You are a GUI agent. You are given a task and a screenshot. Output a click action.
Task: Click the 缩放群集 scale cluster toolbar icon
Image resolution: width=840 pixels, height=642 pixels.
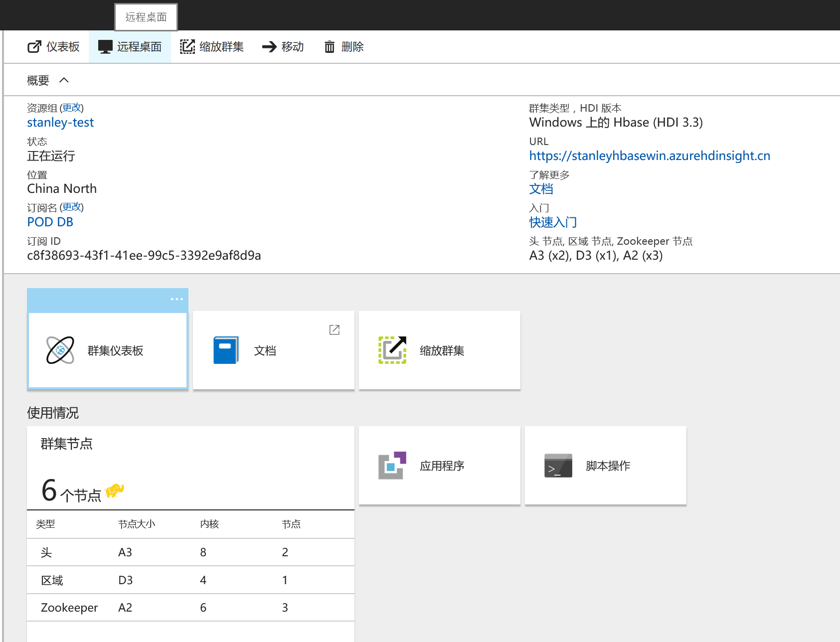(187, 47)
